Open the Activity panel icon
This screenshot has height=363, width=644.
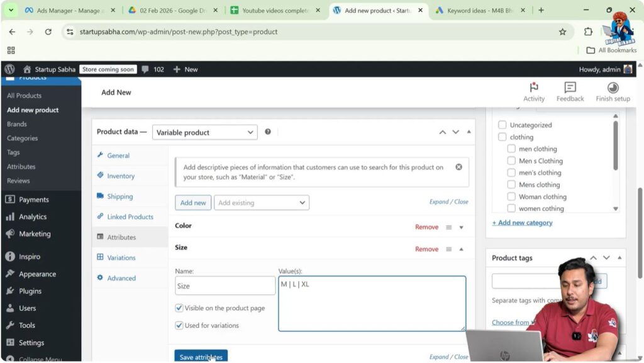534,92
